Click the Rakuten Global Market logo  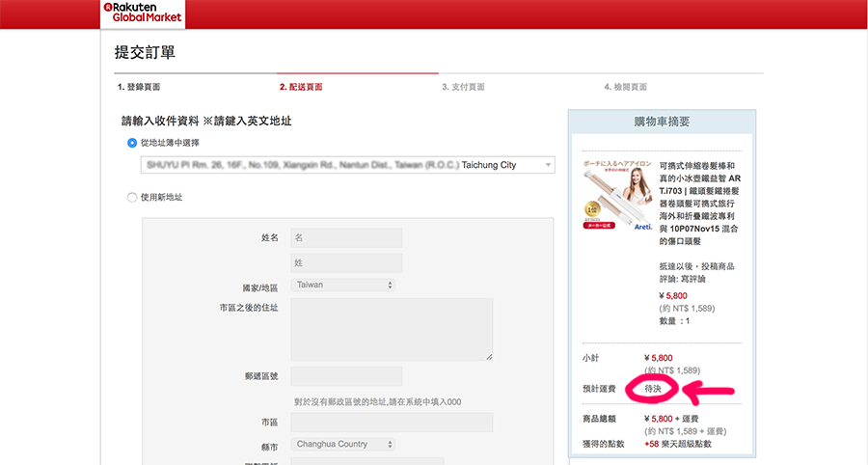[x=142, y=13]
